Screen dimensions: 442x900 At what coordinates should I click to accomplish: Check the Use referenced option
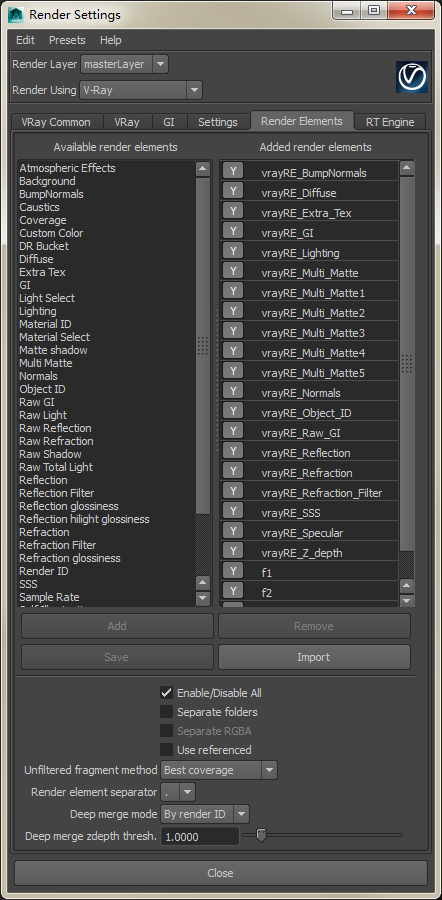click(166, 750)
